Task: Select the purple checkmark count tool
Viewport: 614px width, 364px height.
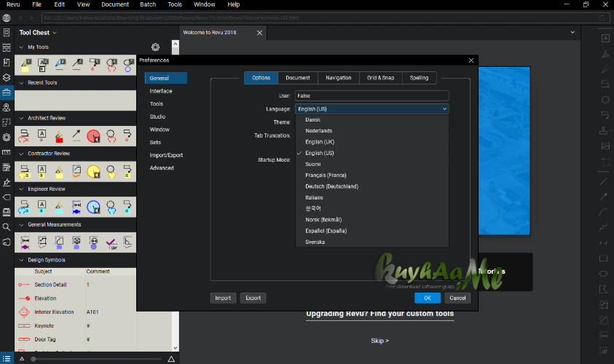Action: tap(111, 243)
